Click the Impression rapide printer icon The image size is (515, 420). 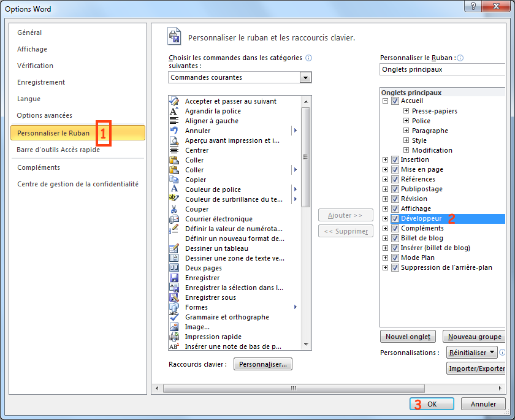pos(174,337)
